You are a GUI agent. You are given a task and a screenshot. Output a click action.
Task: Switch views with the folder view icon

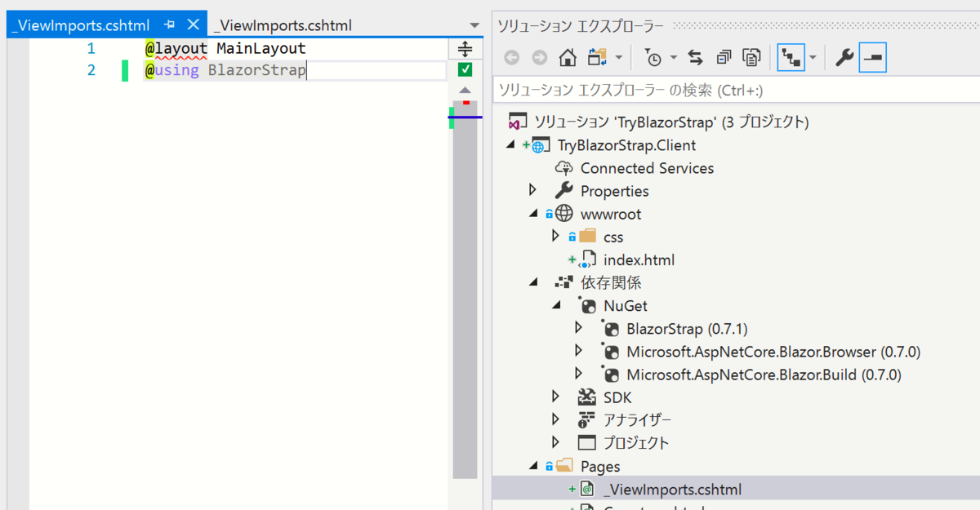click(597, 57)
